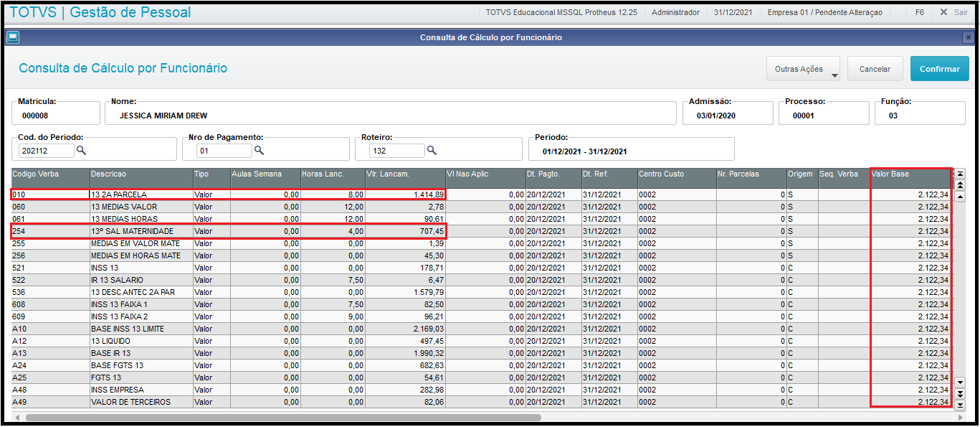Page down in the grid arrow
Image resolution: width=980 pixels, height=427 pixels.
coord(961,394)
